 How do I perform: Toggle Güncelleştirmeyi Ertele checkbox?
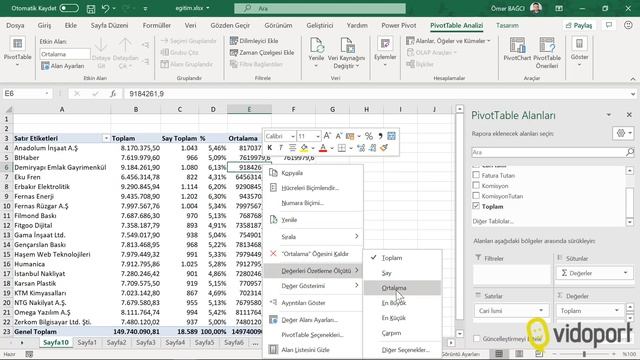[477, 338]
